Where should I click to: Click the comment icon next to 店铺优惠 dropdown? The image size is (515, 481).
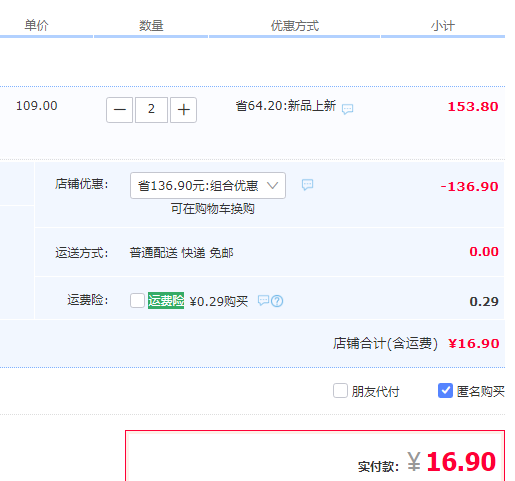pos(307,184)
